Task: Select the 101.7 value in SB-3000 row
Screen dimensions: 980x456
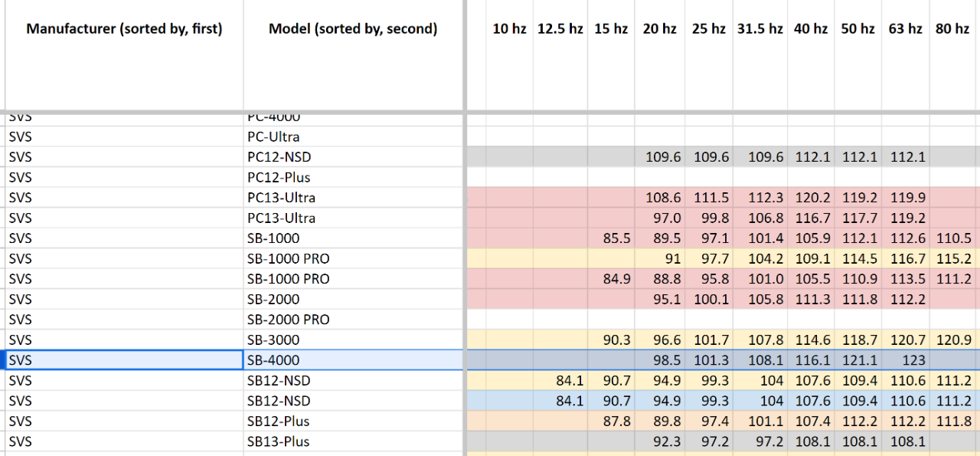Action: tap(708, 340)
